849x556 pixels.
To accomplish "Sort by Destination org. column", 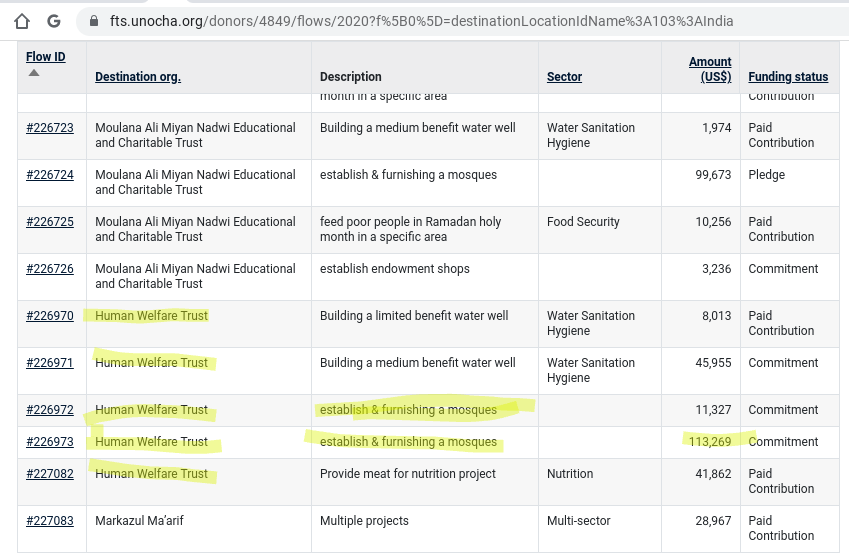I will (x=138, y=77).
